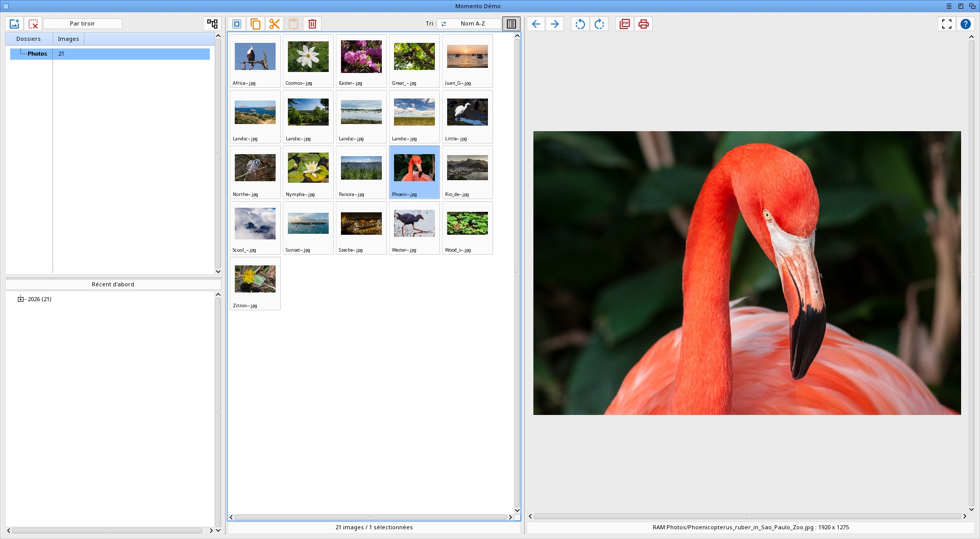
Task: Select the Cosmos-.jpg flower thumbnail
Action: (x=308, y=61)
